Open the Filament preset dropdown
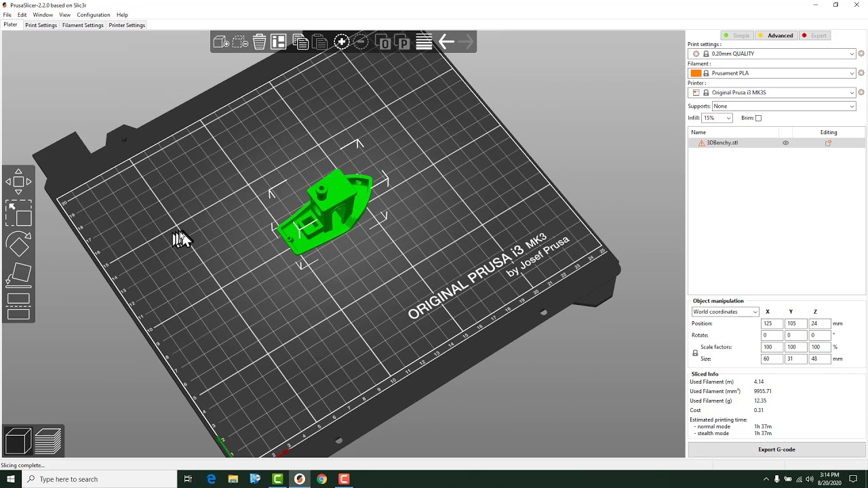868x488 pixels. (772, 73)
